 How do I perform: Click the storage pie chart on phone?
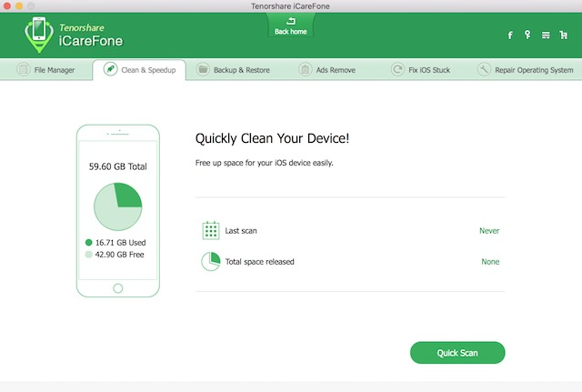tap(117, 206)
